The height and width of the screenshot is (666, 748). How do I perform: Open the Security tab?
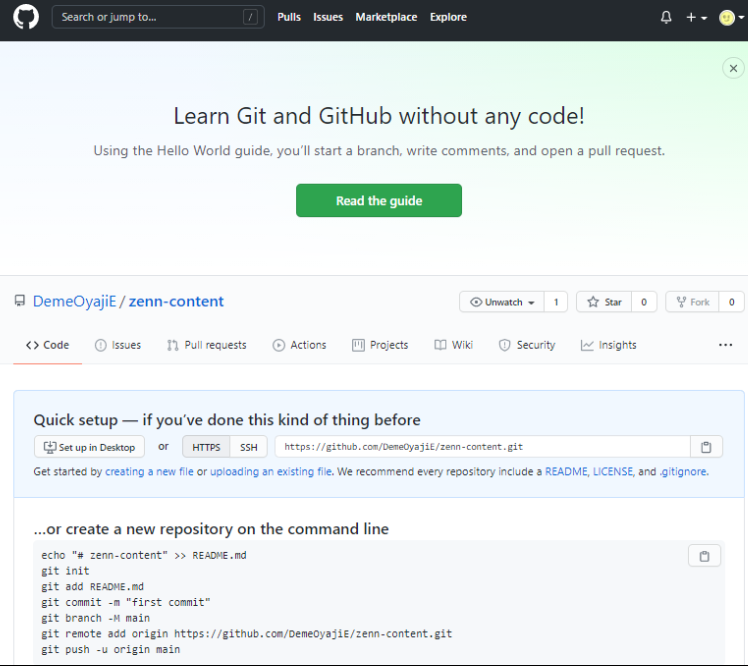pos(527,345)
